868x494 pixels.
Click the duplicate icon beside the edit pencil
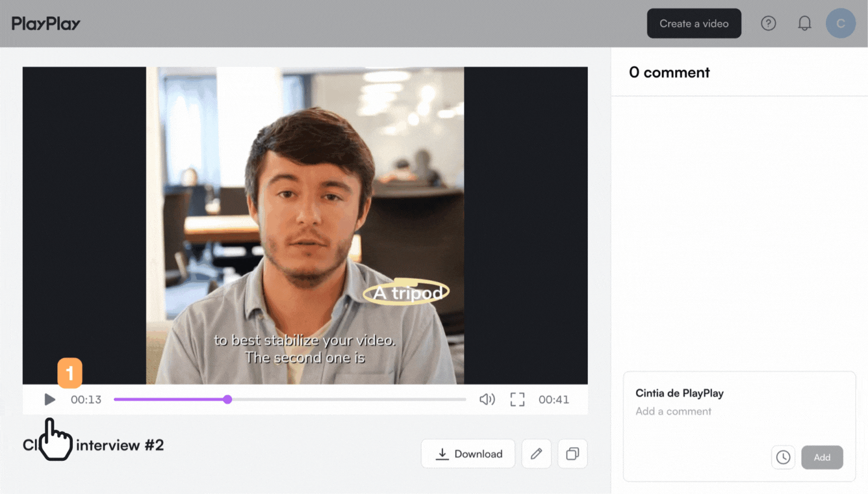(572, 454)
